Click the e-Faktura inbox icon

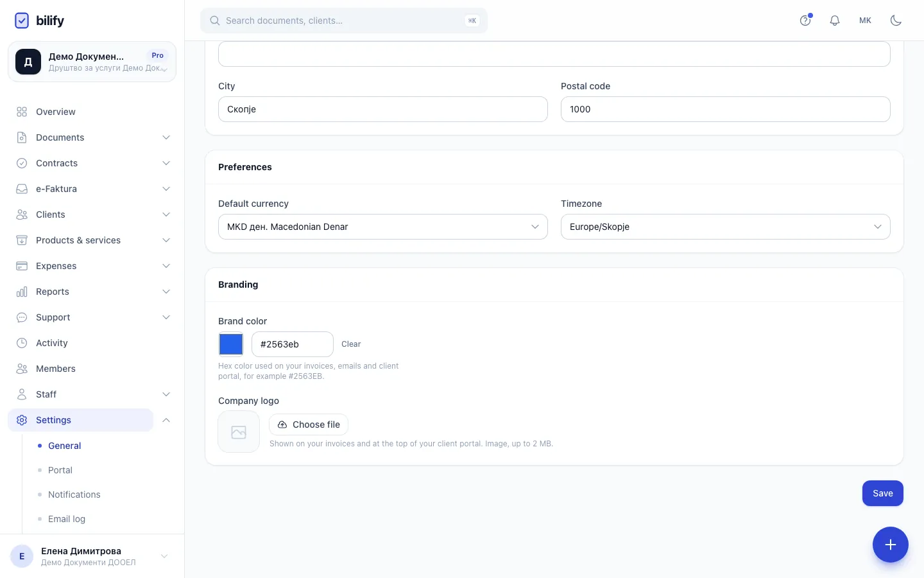click(x=22, y=189)
